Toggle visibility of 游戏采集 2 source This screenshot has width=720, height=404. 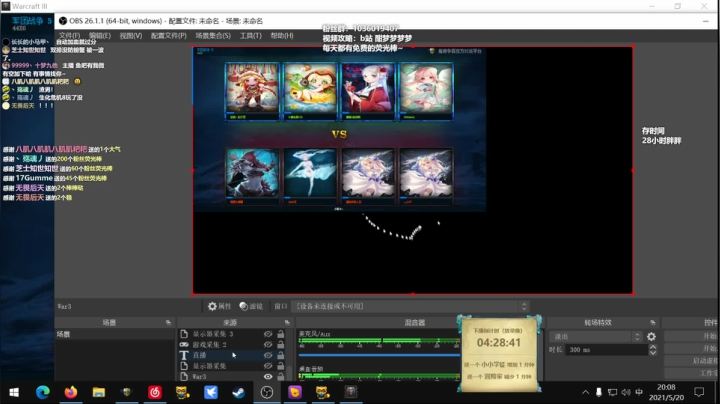[268, 344]
